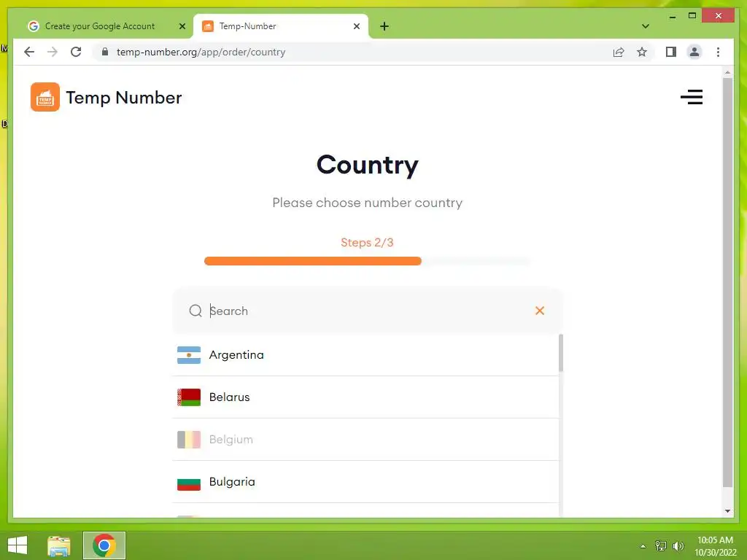Click page scrollbar down arrow

tap(727, 511)
